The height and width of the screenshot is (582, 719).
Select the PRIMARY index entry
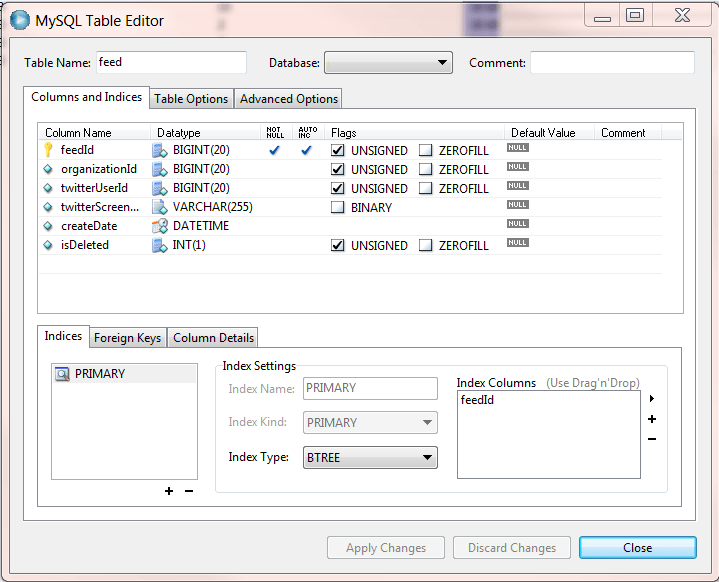pos(124,374)
